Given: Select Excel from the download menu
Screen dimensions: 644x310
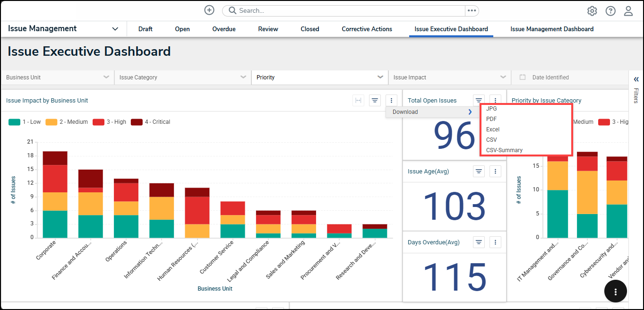Looking at the screenshot, I should click(493, 129).
